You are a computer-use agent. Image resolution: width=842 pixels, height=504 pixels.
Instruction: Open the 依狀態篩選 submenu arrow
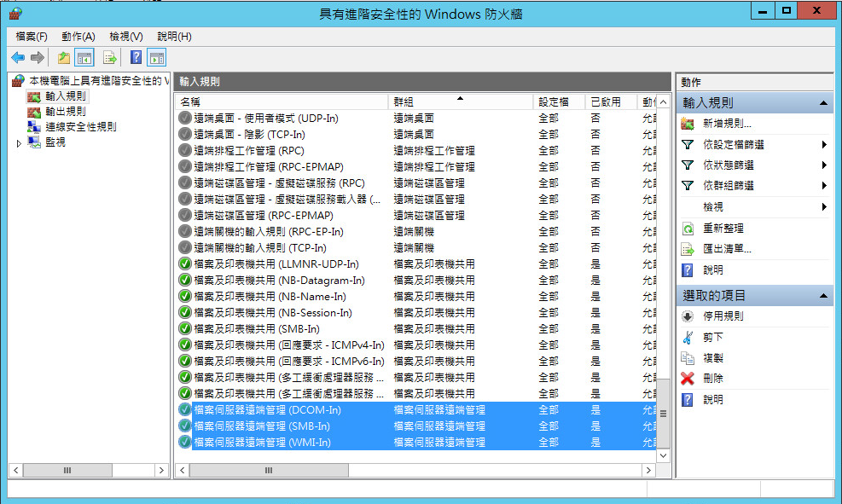coord(824,165)
